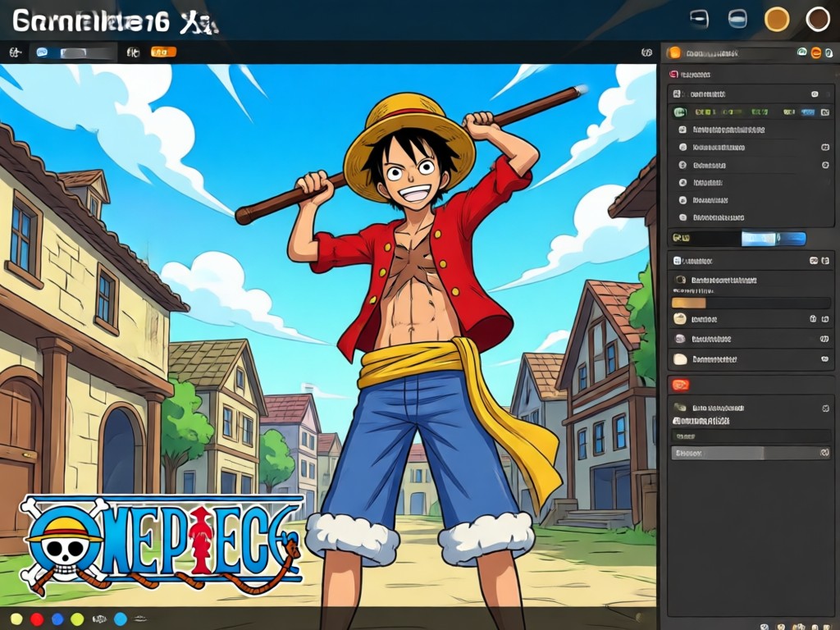Click the small icon between green and light-blue dots

99,619
